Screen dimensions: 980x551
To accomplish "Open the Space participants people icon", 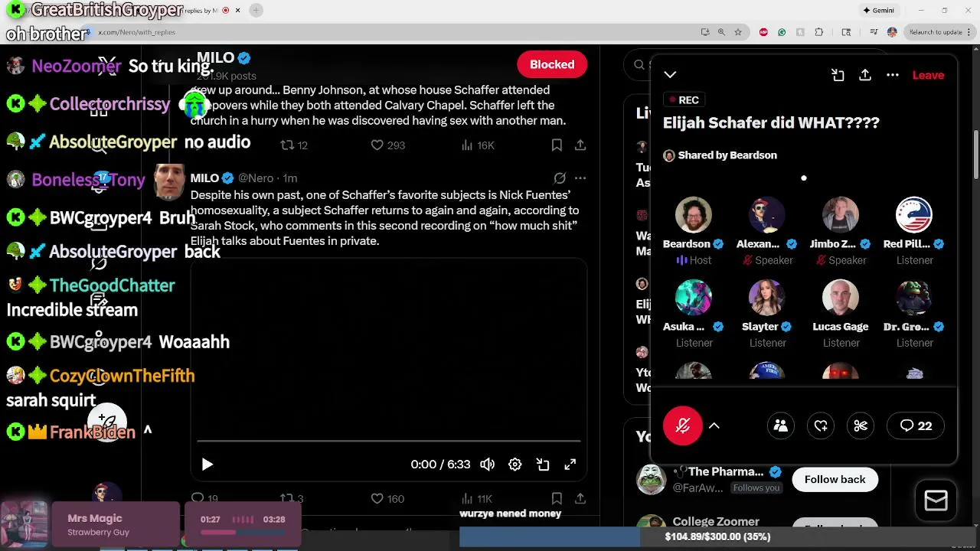I will [x=781, y=425].
